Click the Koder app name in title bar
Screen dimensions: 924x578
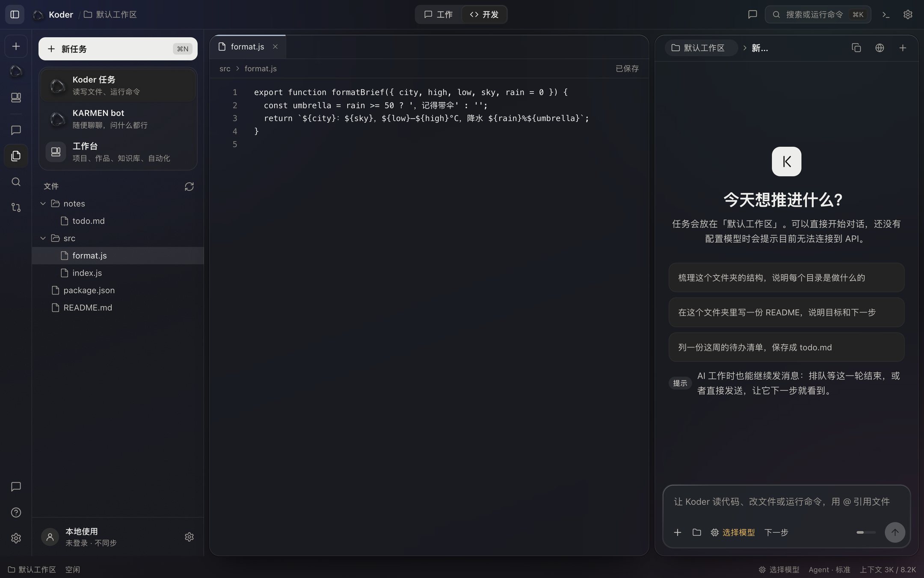pos(61,15)
